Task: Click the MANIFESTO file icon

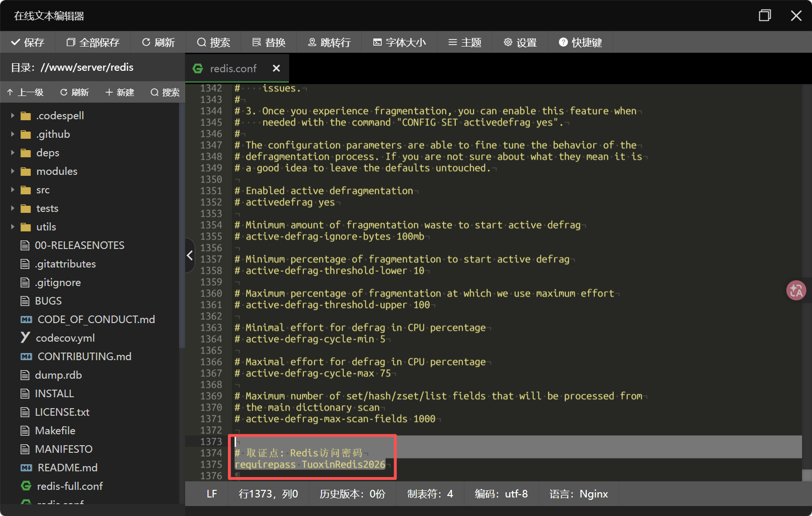Action: point(25,449)
